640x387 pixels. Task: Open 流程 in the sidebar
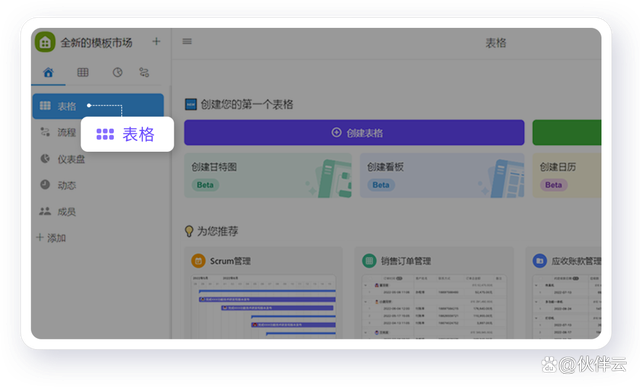(x=58, y=132)
